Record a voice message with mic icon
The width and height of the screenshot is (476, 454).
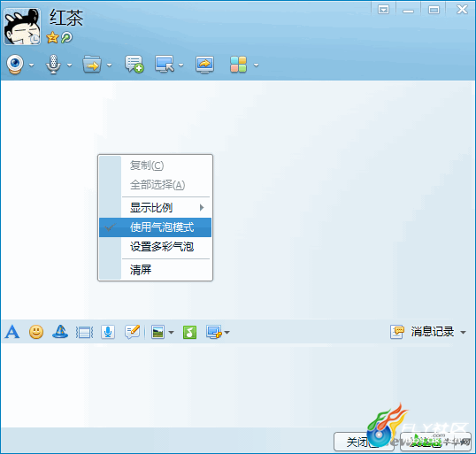click(x=108, y=332)
